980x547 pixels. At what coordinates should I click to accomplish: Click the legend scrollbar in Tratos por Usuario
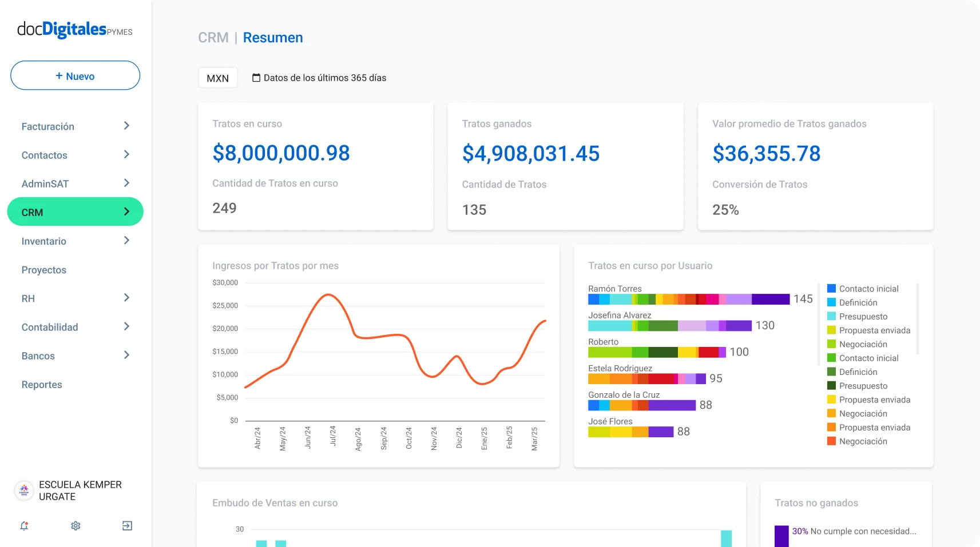(918, 318)
